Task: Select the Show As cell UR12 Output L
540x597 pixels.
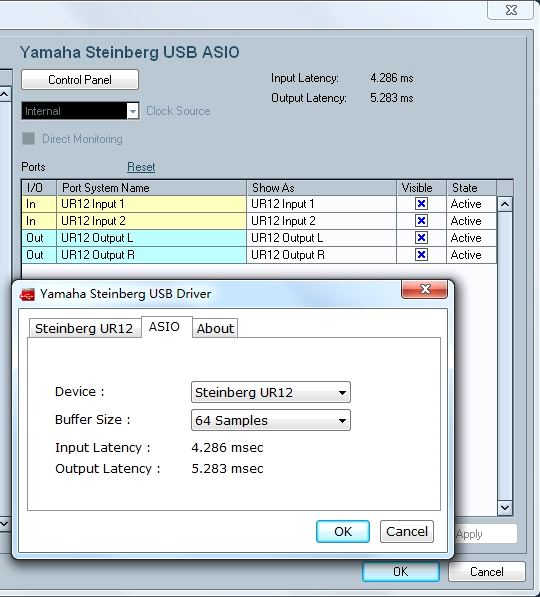Action: pyautogui.click(x=321, y=238)
